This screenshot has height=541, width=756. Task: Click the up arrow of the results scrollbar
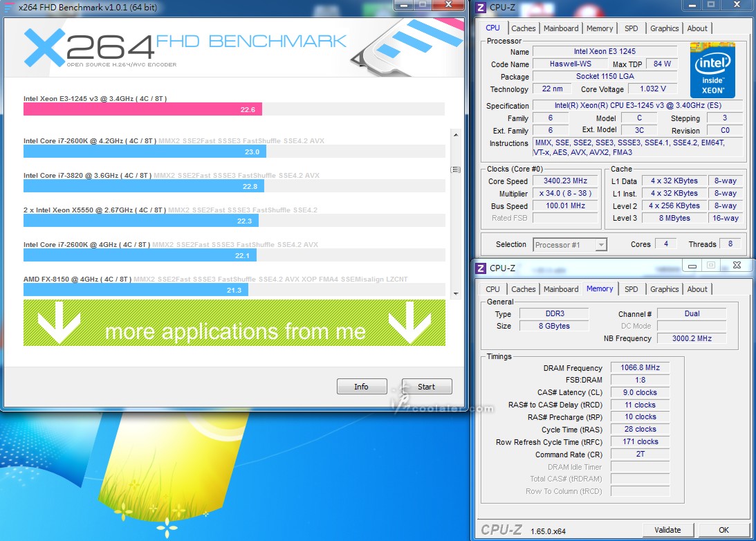coord(456,134)
